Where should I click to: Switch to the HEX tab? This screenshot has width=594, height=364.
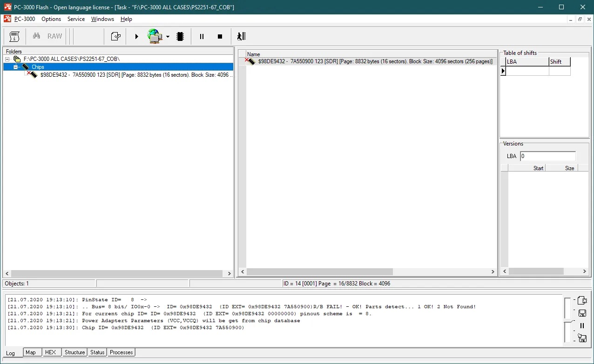pos(50,352)
